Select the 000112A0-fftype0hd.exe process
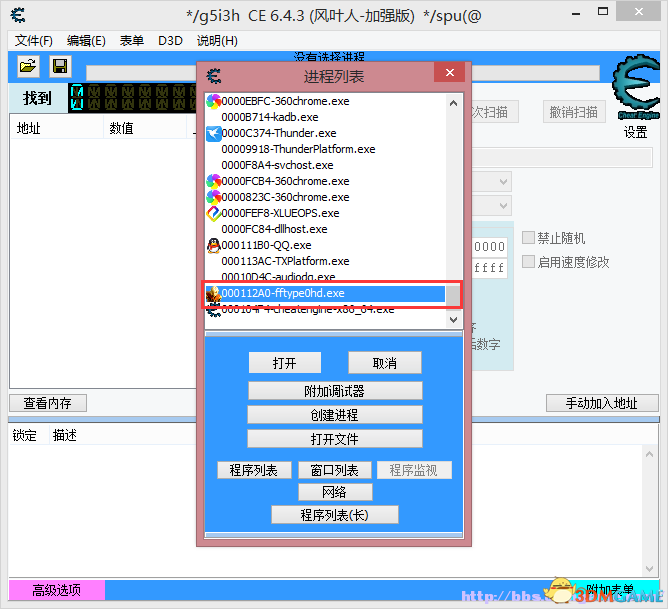The width and height of the screenshot is (668, 609). [325, 293]
